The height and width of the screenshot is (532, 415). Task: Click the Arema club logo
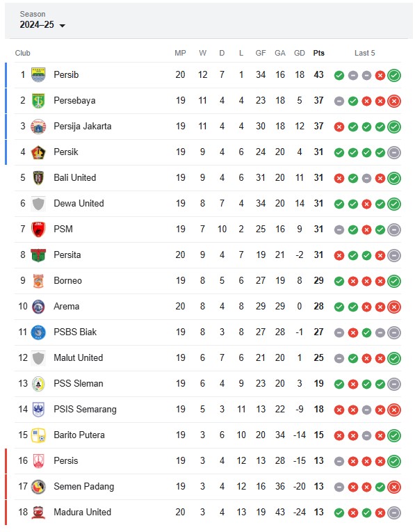tap(38, 307)
